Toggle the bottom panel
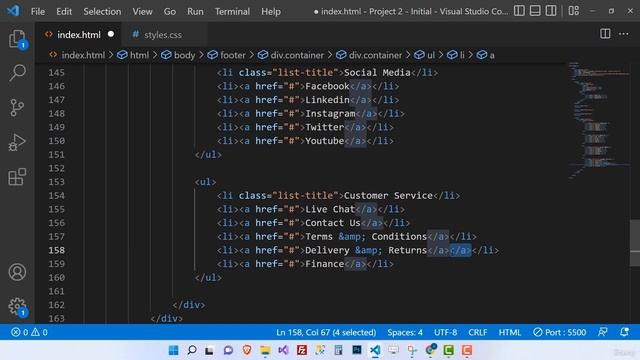 click(535, 11)
